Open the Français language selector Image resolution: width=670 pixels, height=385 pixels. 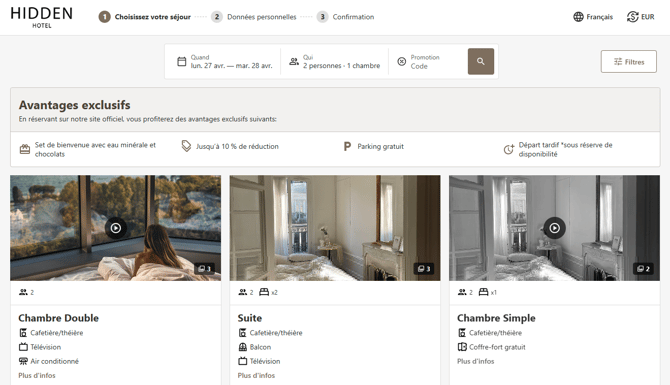(x=593, y=17)
